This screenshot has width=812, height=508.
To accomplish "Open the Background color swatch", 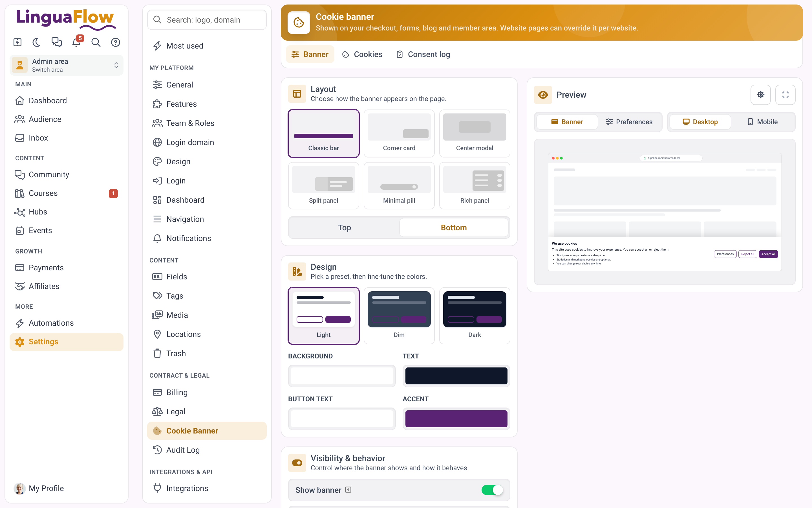I will tap(342, 376).
